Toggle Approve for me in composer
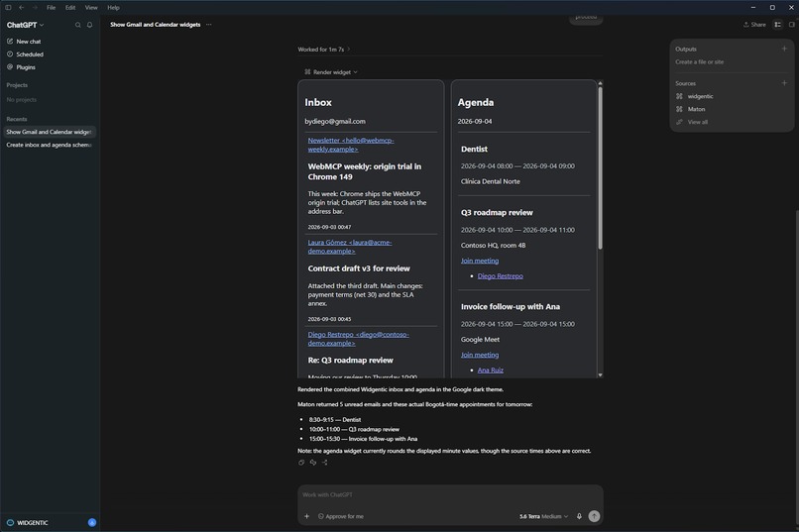 tap(341, 516)
